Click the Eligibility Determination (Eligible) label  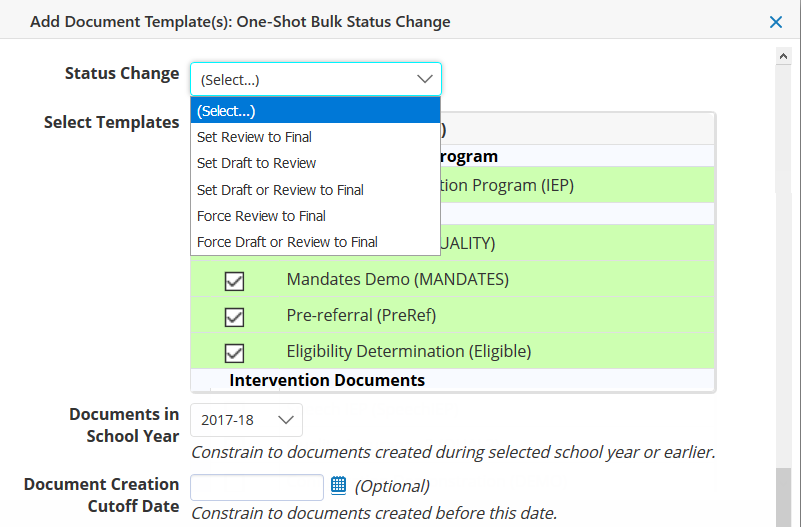click(408, 352)
